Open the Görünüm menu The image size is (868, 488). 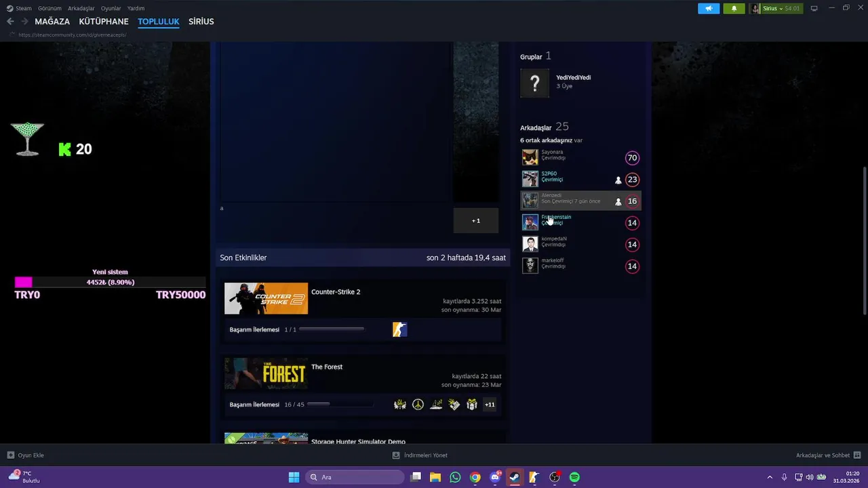coord(50,8)
